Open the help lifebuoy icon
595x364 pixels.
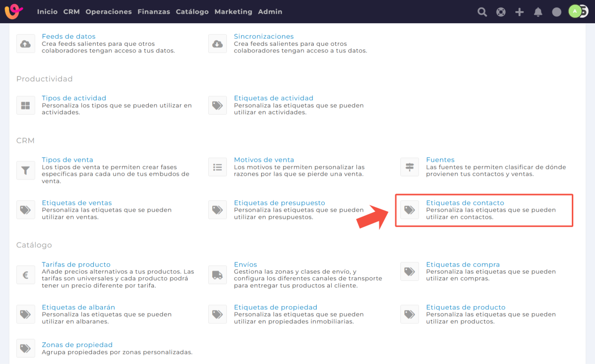pyautogui.click(x=501, y=12)
